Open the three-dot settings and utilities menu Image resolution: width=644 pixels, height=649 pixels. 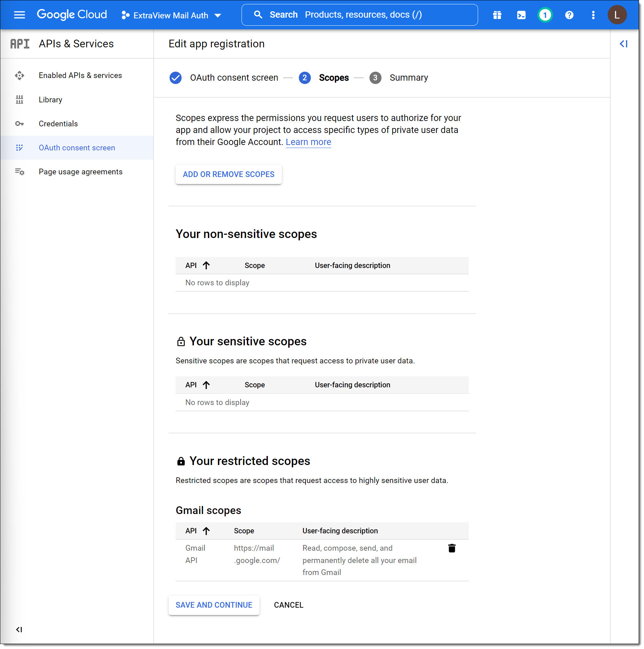point(593,15)
